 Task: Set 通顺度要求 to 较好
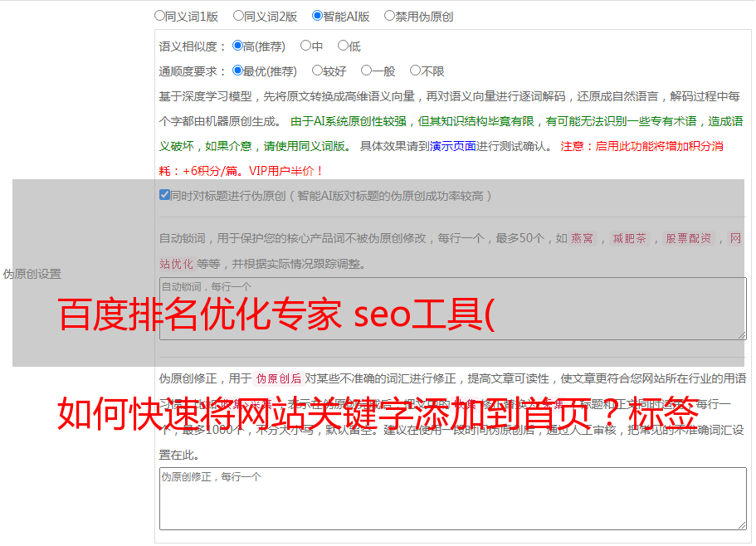click(317, 71)
